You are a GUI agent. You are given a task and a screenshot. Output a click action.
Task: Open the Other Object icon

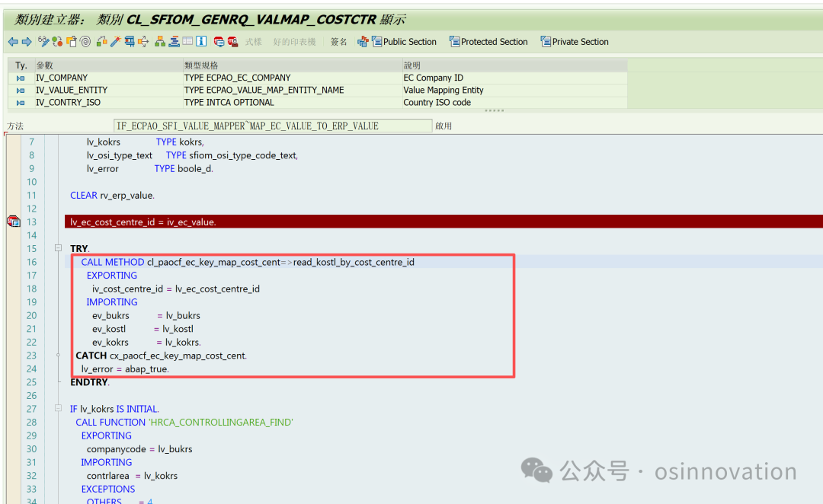(x=72, y=41)
